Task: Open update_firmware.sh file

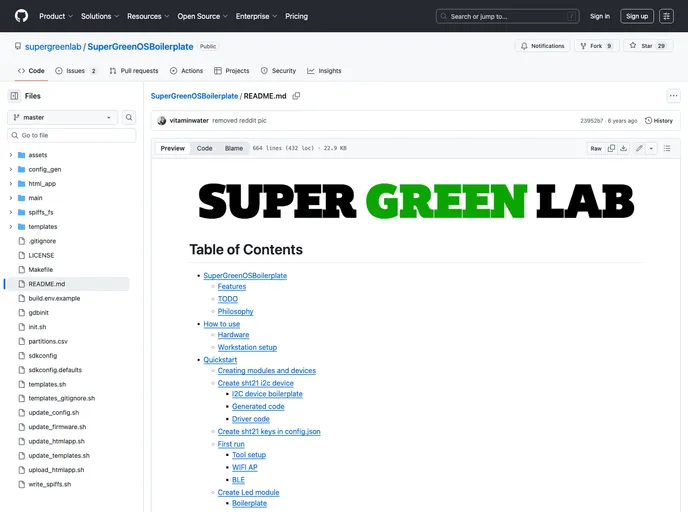Action: click(x=57, y=427)
